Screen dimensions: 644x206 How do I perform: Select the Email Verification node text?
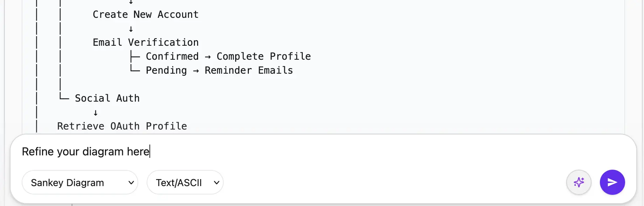[x=146, y=42]
